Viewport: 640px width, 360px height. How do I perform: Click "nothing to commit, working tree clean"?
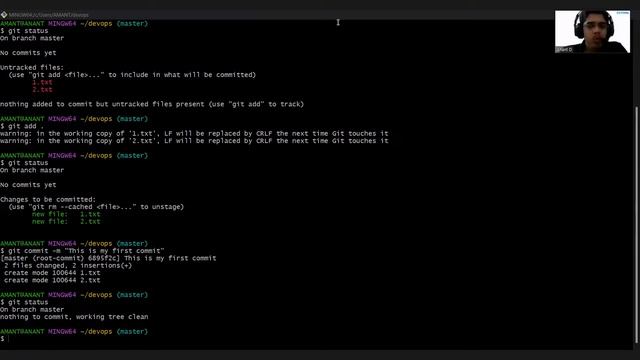[74, 317]
